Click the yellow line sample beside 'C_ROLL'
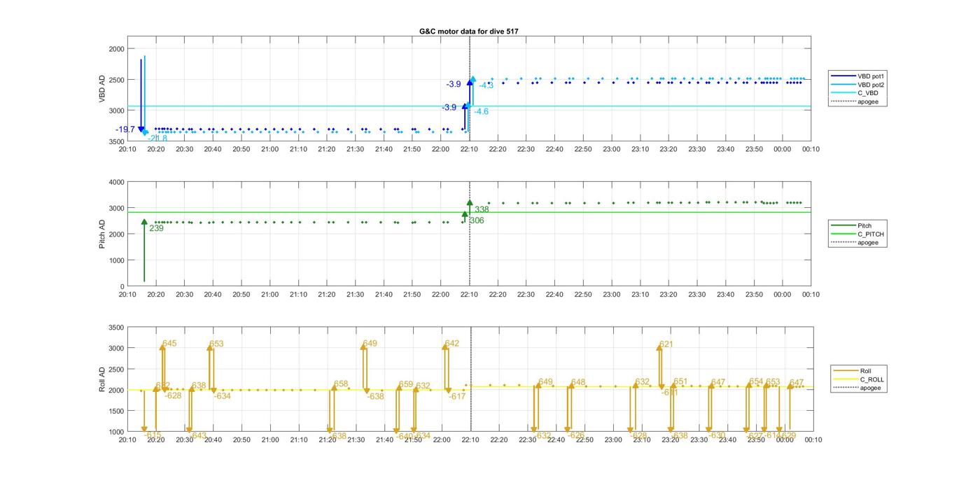980x485 pixels. pos(846,379)
